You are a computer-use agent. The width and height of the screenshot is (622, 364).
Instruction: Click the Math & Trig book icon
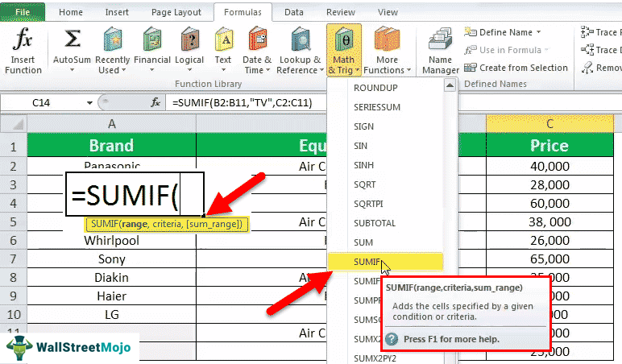(x=343, y=39)
